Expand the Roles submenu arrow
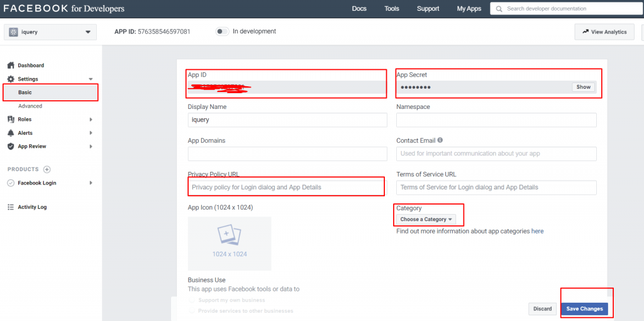Image resolution: width=644 pixels, height=321 pixels. tap(91, 119)
